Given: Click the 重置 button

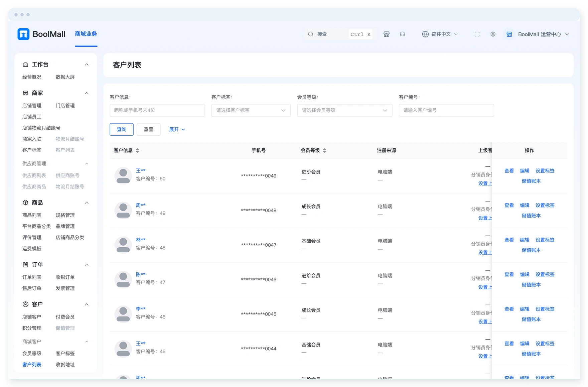Looking at the screenshot, I should pos(149,129).
